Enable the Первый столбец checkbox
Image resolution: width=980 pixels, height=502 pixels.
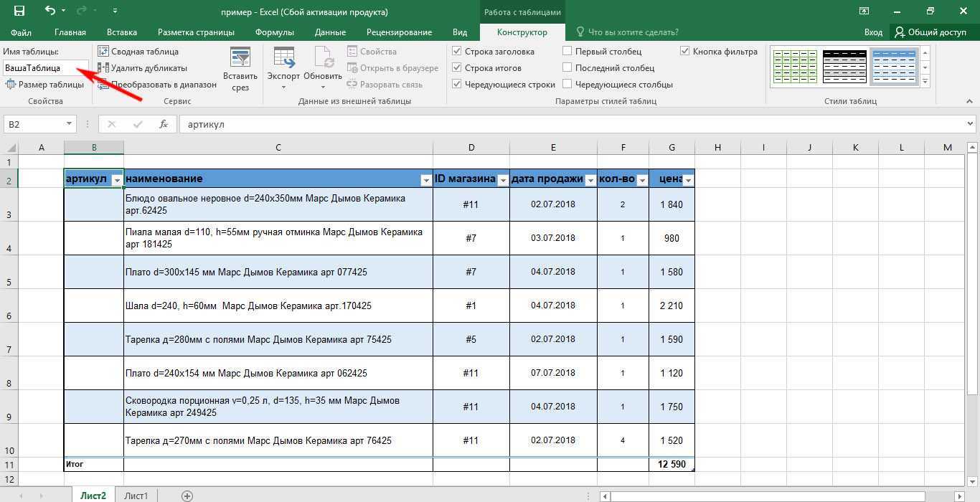(x=567, y=52)
